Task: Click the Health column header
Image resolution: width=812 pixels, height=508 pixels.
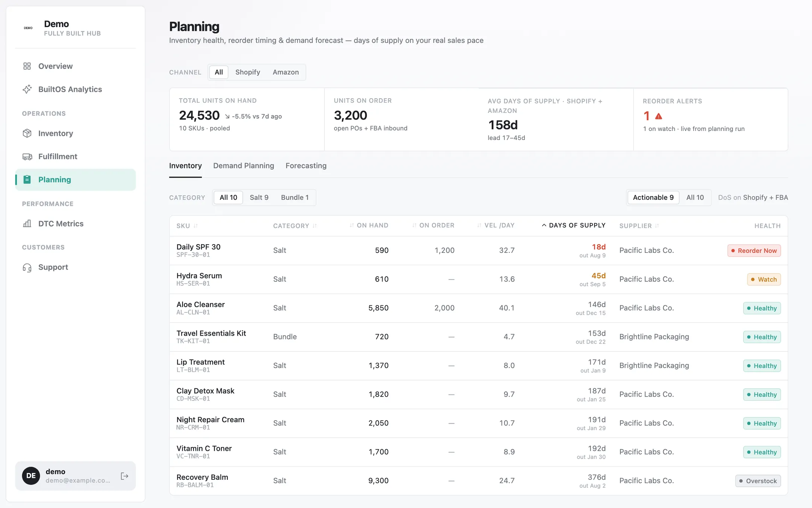Action: 767,226
